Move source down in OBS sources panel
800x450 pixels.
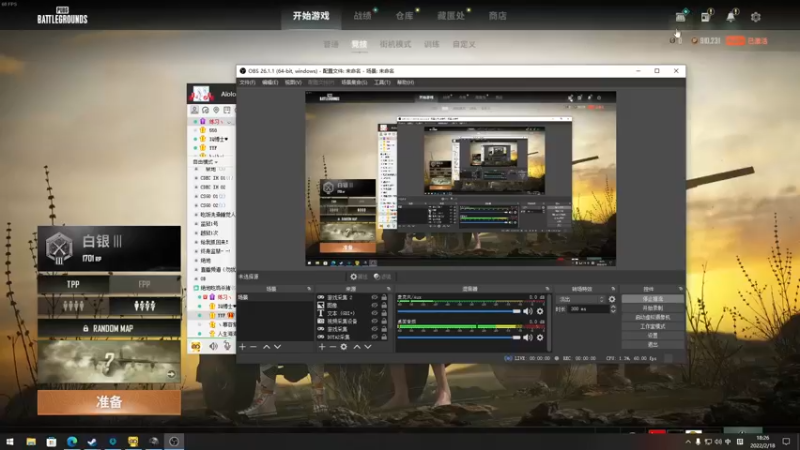coord(367,347)
